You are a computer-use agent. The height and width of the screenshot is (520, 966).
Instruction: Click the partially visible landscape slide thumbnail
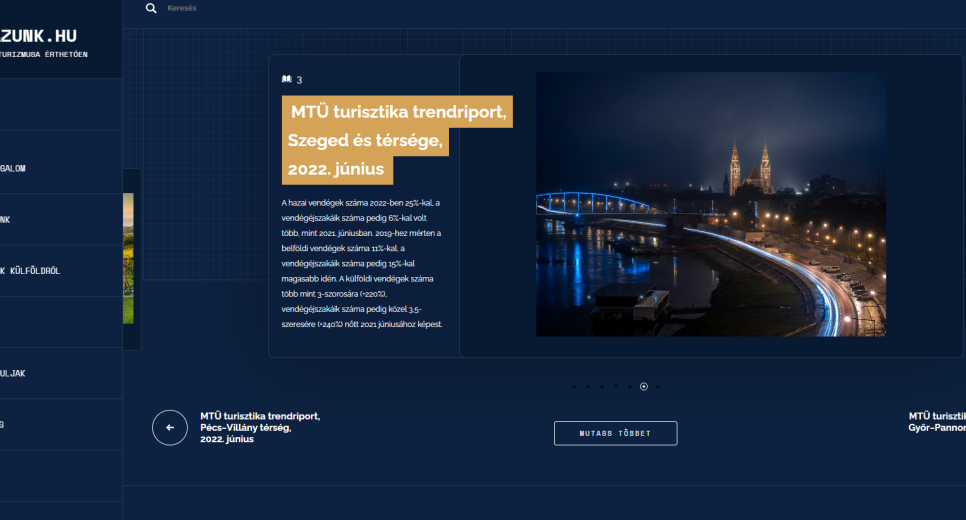[129, 258]
